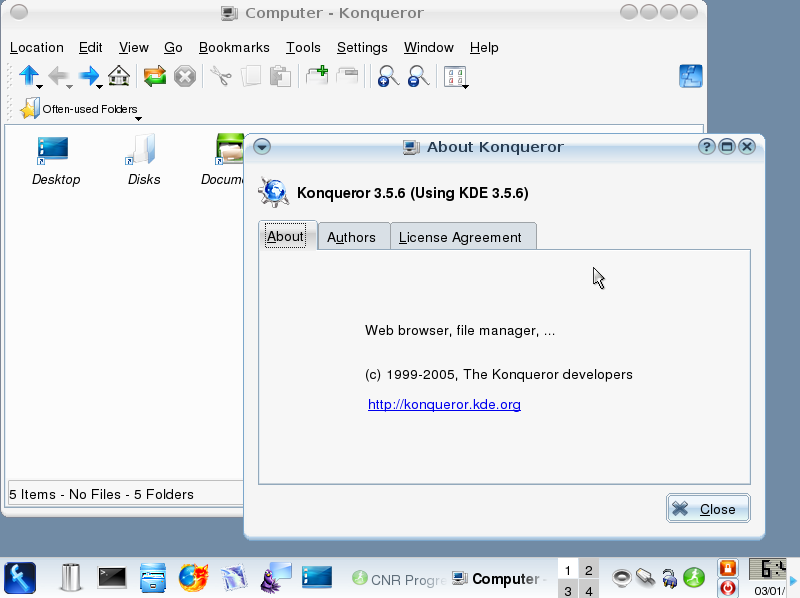Click the volume speaker tray icon
Screen dimensions: 800x598
pos(621,578)
